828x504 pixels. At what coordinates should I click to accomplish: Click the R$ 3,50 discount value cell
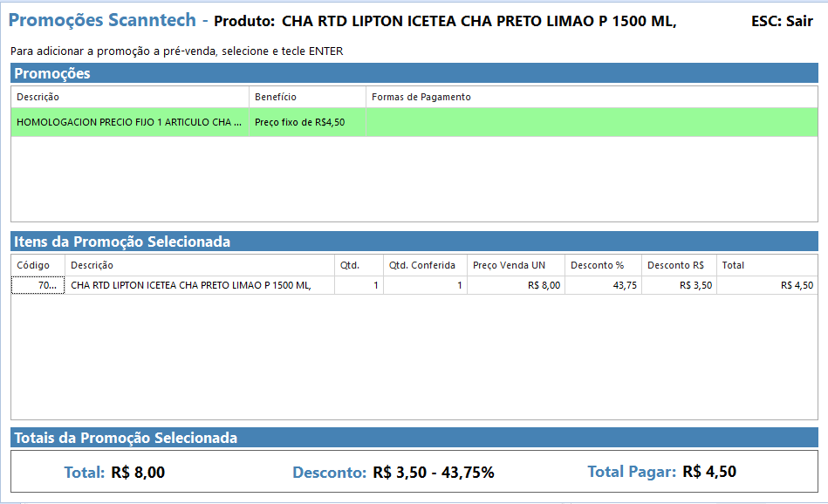[x=695, y=285]
